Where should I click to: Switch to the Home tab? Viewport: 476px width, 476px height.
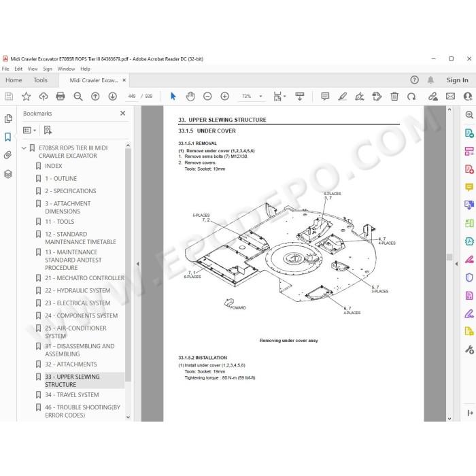click(x=14, y=80)
